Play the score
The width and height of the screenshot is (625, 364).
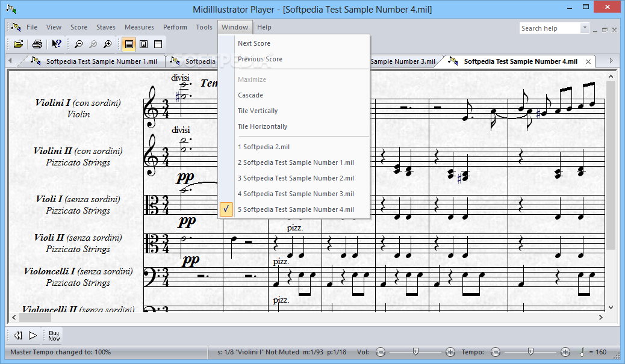tap(33, 336)
